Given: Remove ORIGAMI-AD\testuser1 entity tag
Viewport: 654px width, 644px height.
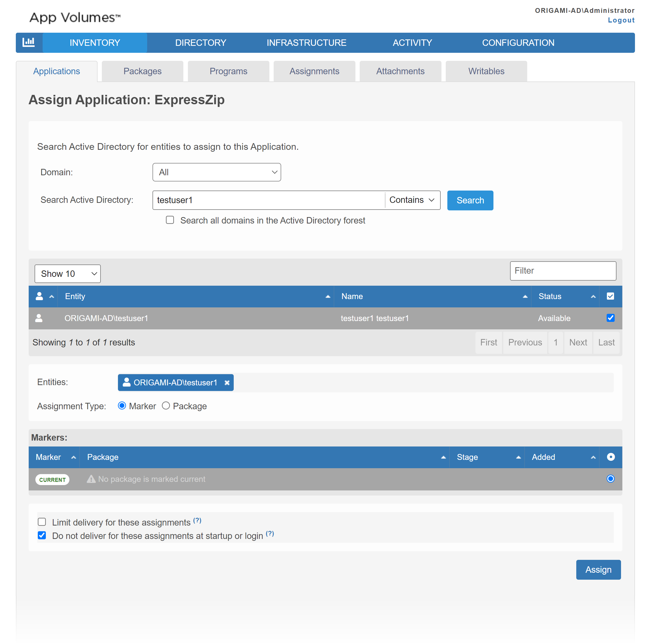Looking at the screenshot, I should point(227,382).
